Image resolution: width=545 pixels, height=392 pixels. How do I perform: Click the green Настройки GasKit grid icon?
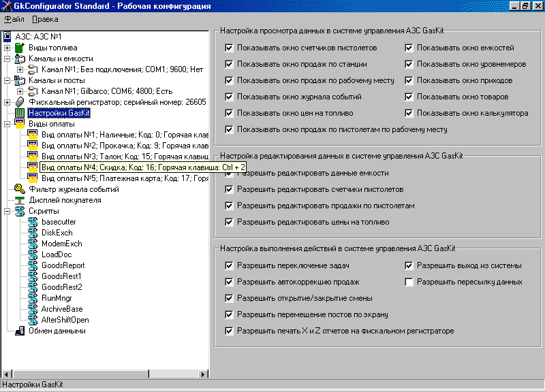pyautogui.click(x=20, y=113)
